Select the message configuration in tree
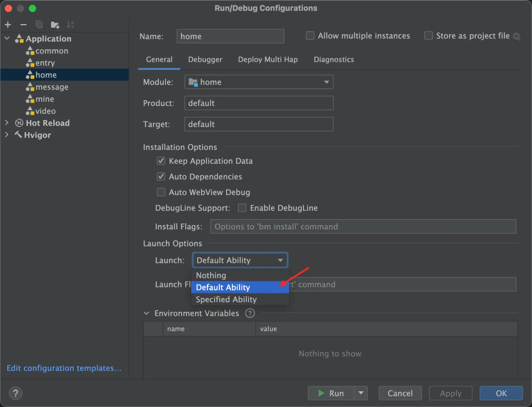The height and width of the screenshot is (407, 532). point(52,87)
